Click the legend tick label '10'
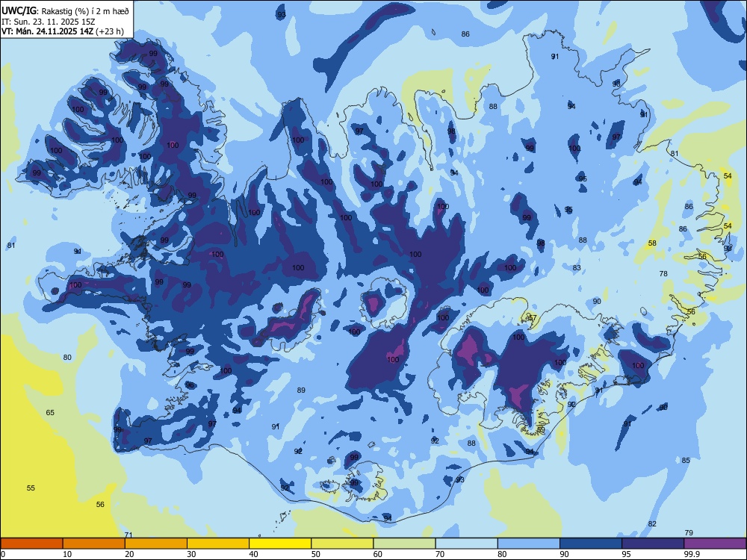 click(x=67, y=554)
